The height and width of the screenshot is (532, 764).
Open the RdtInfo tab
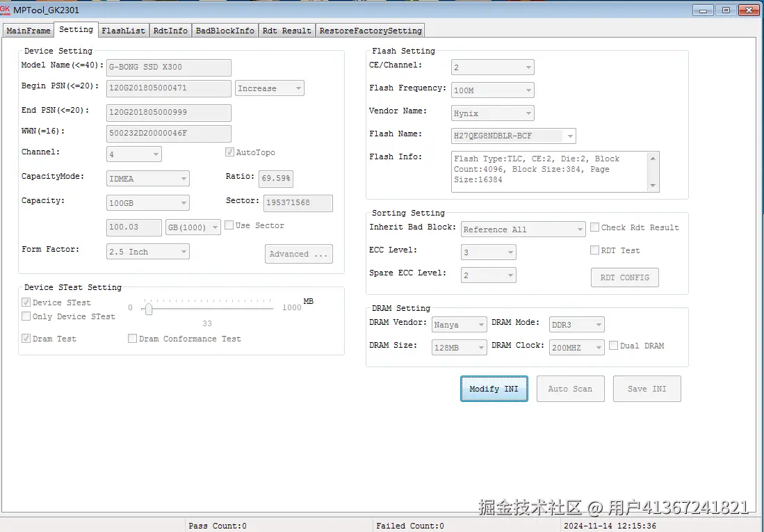[x=170, y=30]
